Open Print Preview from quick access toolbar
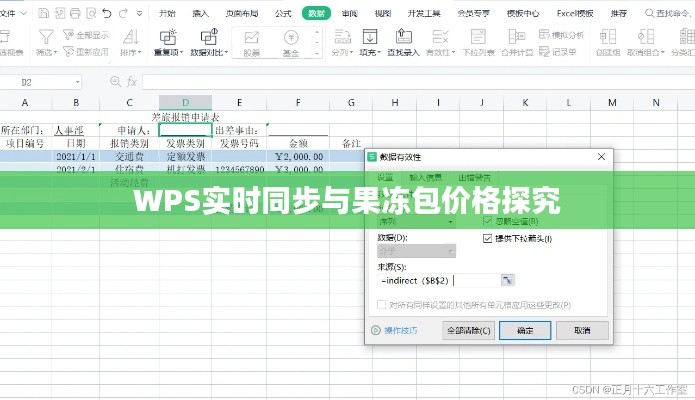695x400 pixels. coord(91,13)
